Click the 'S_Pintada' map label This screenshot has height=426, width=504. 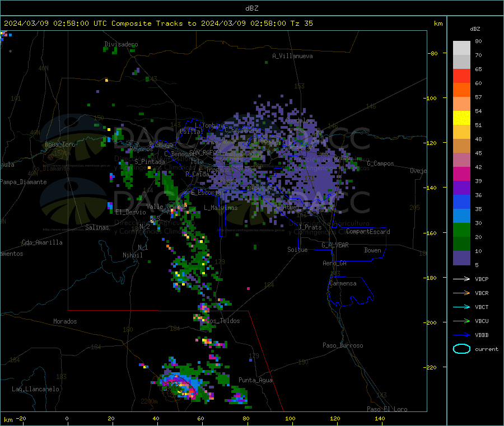[x=150, y=162]
